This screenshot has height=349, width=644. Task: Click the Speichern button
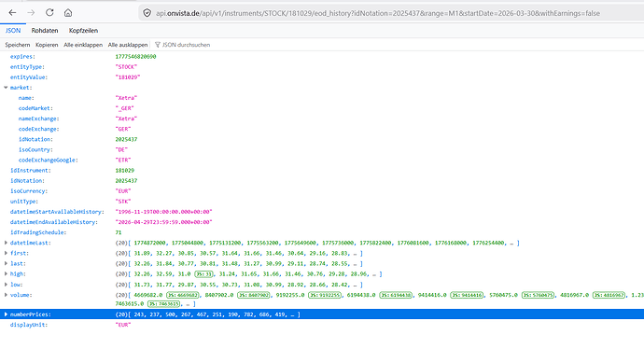(17, 45)
